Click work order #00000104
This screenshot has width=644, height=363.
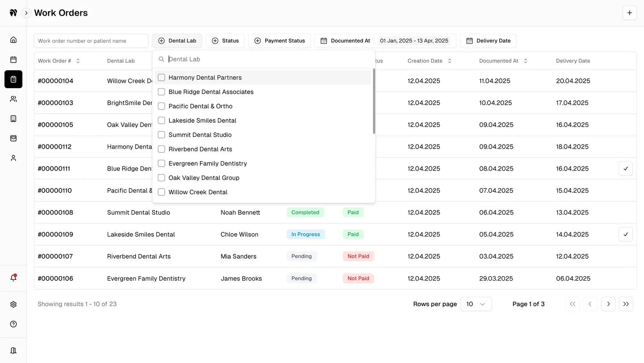[55, 81]
